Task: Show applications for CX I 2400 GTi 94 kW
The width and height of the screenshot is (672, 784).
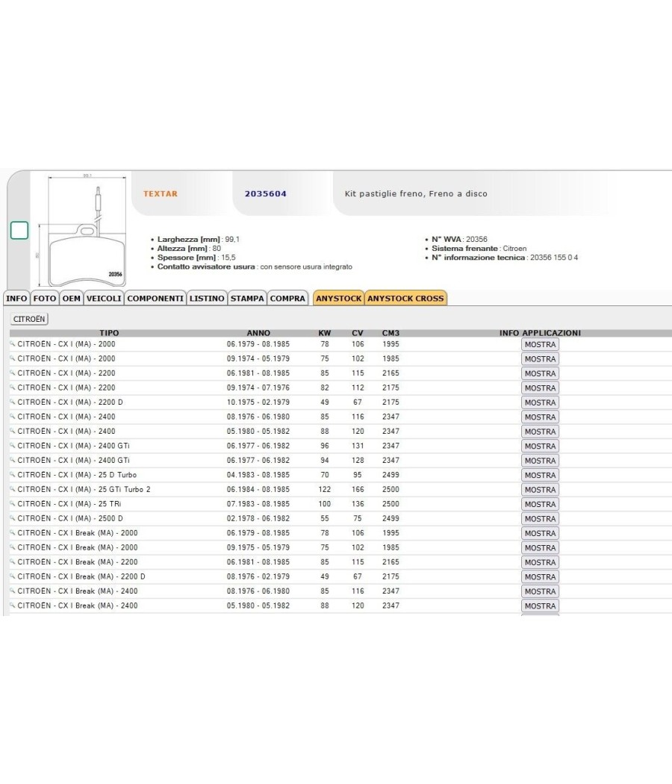Action: tap(540, 461)
